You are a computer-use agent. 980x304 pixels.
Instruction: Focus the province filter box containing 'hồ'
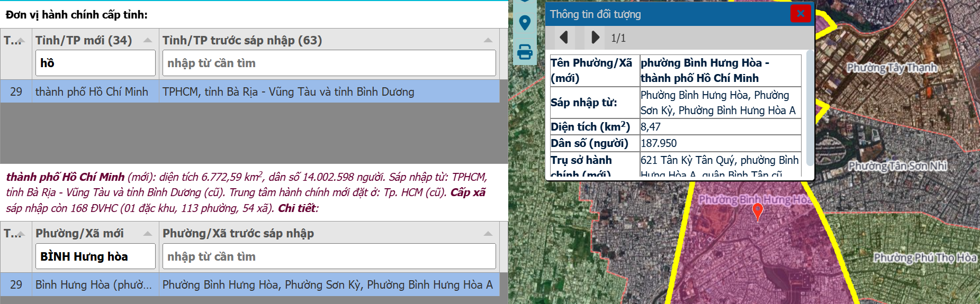(x=95, y=63)
